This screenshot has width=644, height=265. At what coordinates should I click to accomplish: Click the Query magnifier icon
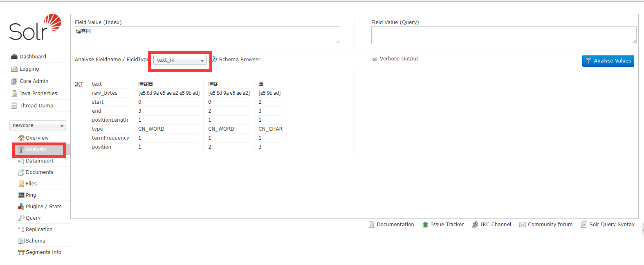point(21,218)
